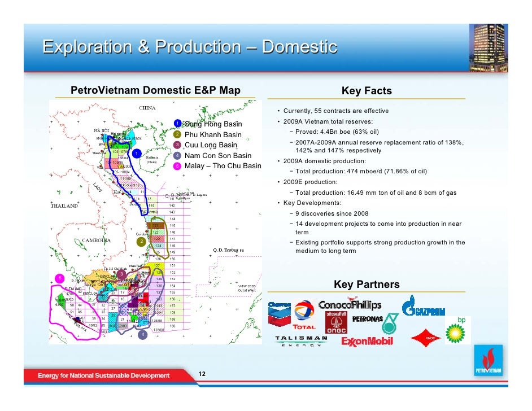Click blue marker 1 on the map near Hainan
Viewport: 532px width, 411px height.
click(137, 154)
